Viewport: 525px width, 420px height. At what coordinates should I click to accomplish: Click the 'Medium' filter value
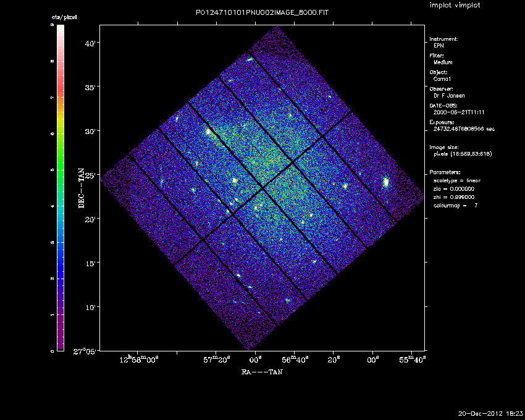[443, 62]
